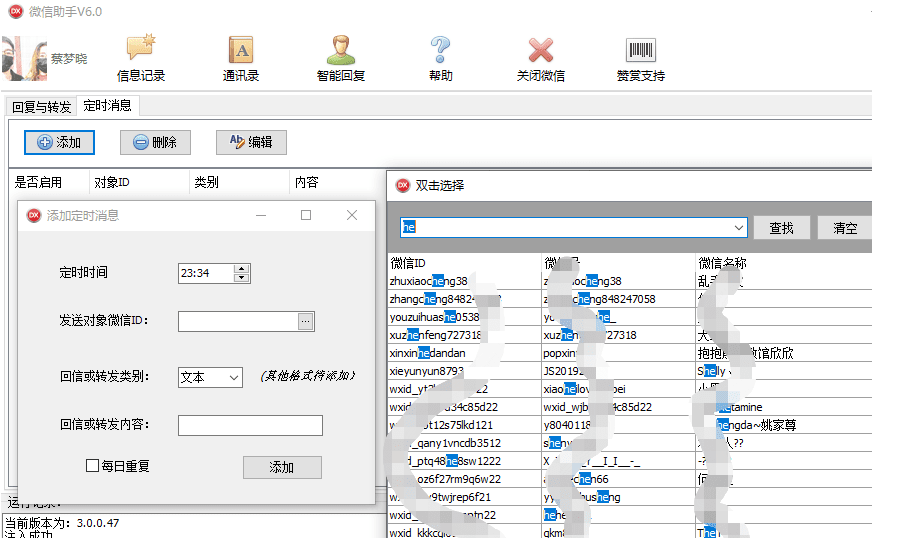This screenshot has width=899, height=538.
Task: Maximize the 添加定时消息 dialog
Action: coord(306,215)
